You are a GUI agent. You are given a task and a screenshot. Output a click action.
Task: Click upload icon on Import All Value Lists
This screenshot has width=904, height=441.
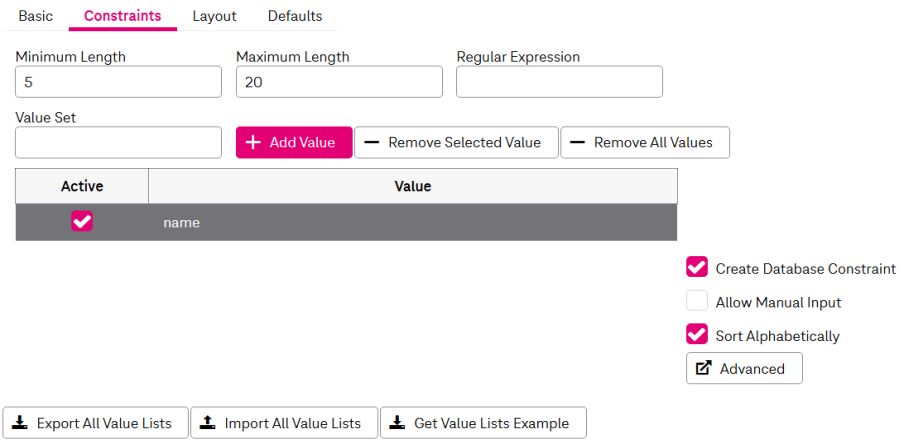(x=207, y=423)
